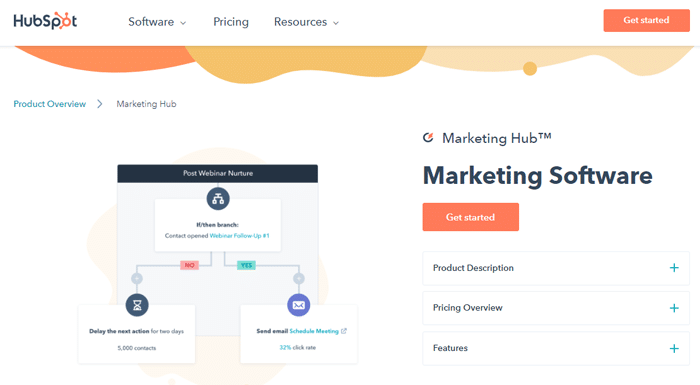Image resolution: width=700 pixels, height=385 pixels.
Task: Click the hourglass delay icon
Action: [137, 305]
